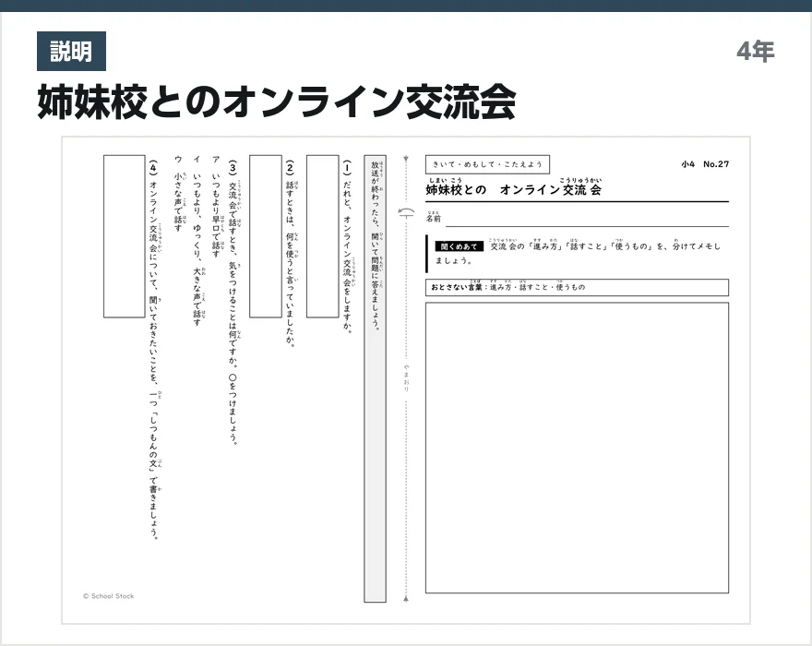Click the answer box for question (1)
812x646 pixels.
(x=323, y=236)
